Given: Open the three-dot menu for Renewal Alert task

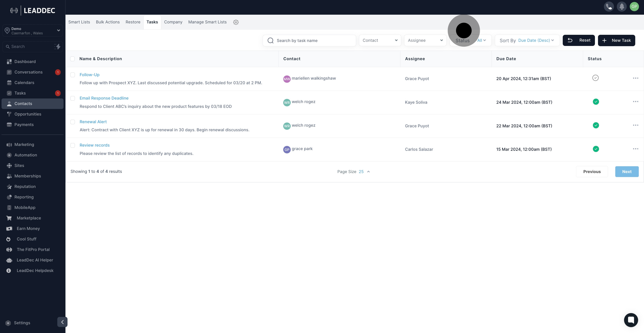Looking at the screenshot, I should coord(635,125).
